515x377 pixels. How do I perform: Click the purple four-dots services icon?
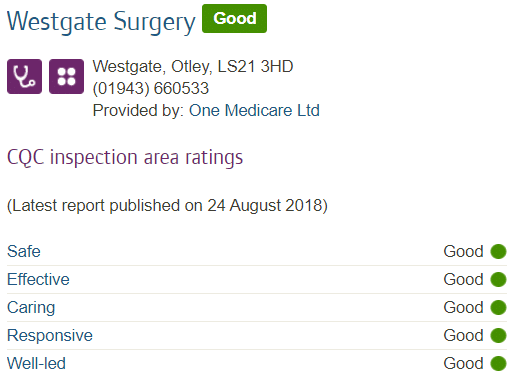pos(66,77)
